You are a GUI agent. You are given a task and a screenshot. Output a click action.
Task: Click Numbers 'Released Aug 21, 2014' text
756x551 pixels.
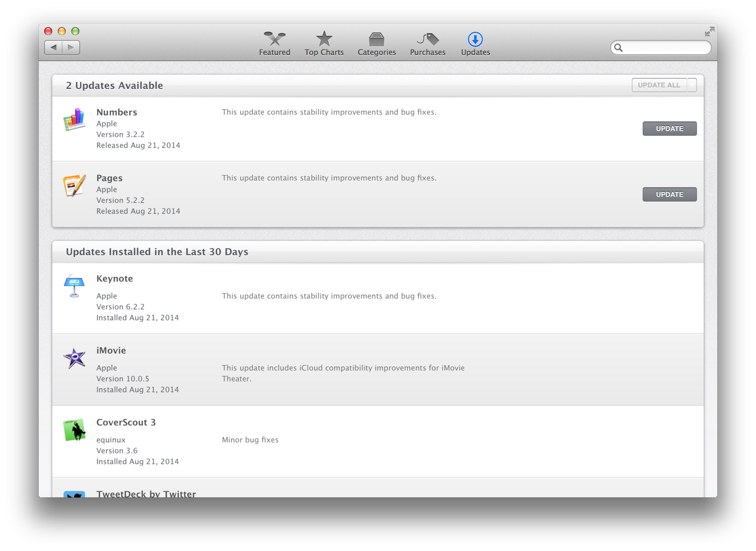tap(138, 145)
